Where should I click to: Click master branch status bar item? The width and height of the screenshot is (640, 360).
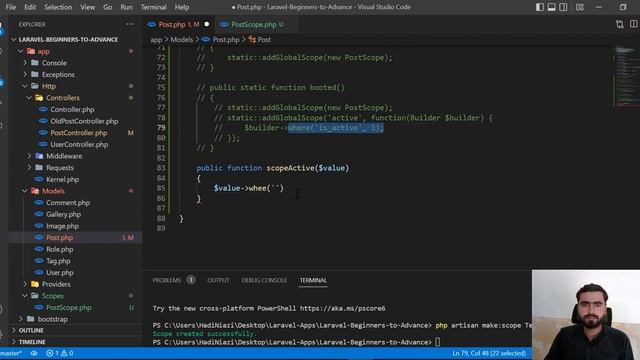11,353
